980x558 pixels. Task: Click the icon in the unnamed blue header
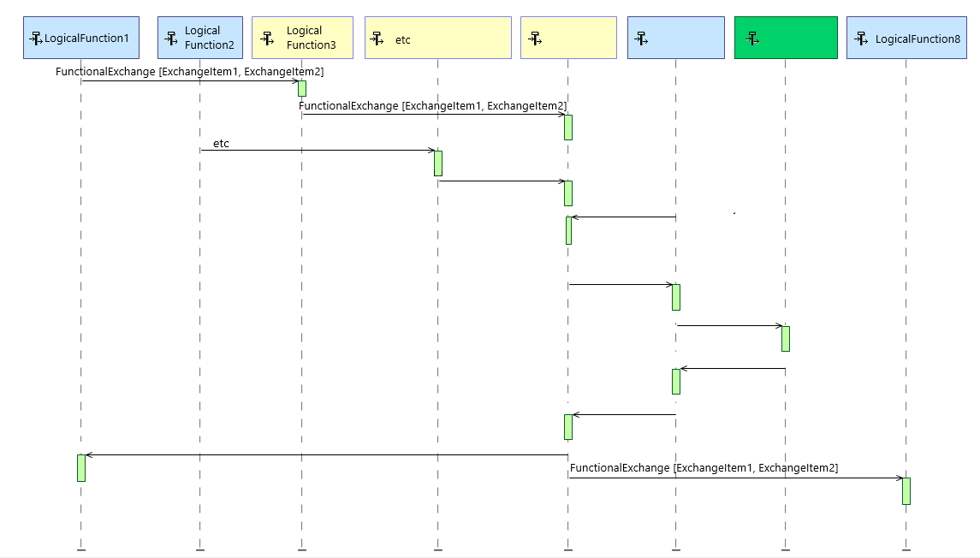pos(641,39)
